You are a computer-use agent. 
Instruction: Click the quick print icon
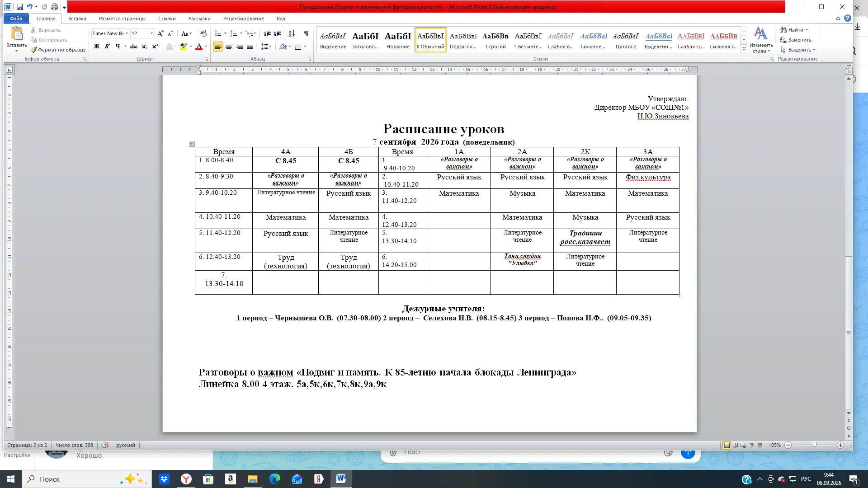click(54, 7)
